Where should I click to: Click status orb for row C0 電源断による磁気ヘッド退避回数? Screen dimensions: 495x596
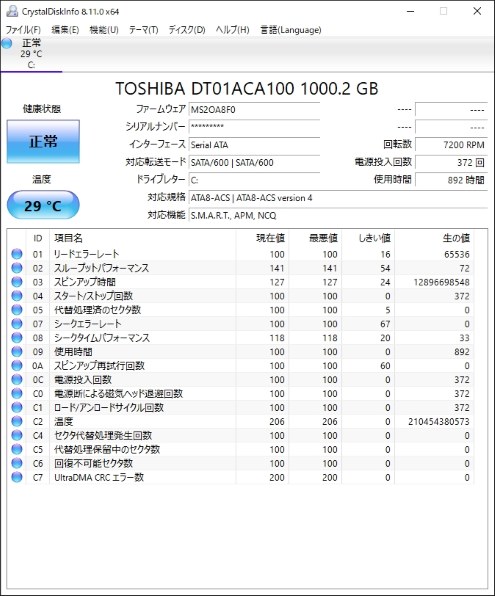tap(17, 393)
